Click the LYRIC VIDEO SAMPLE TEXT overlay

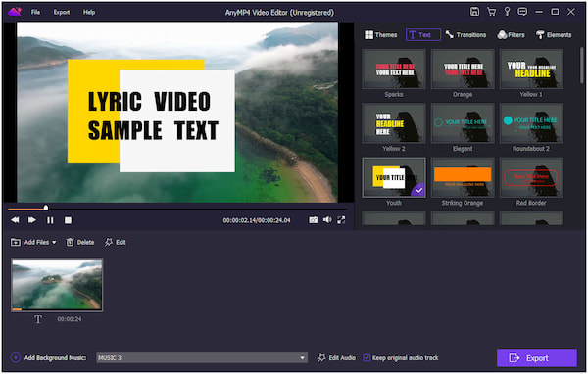(x=153, y=116)
